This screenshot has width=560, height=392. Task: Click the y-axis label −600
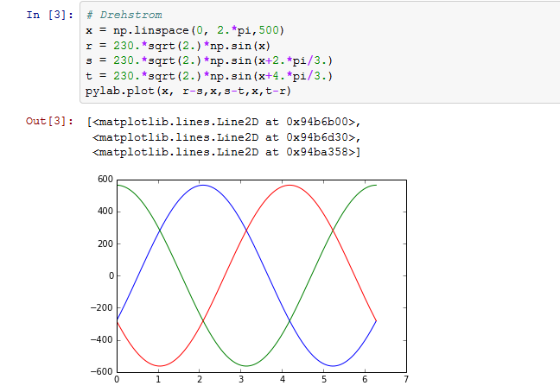point(102,371)
